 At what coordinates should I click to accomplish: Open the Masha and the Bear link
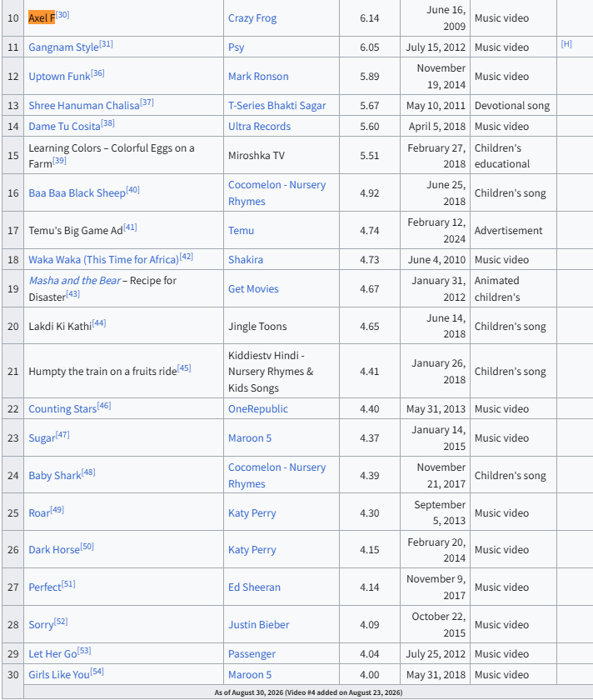(x=74, y=280)
